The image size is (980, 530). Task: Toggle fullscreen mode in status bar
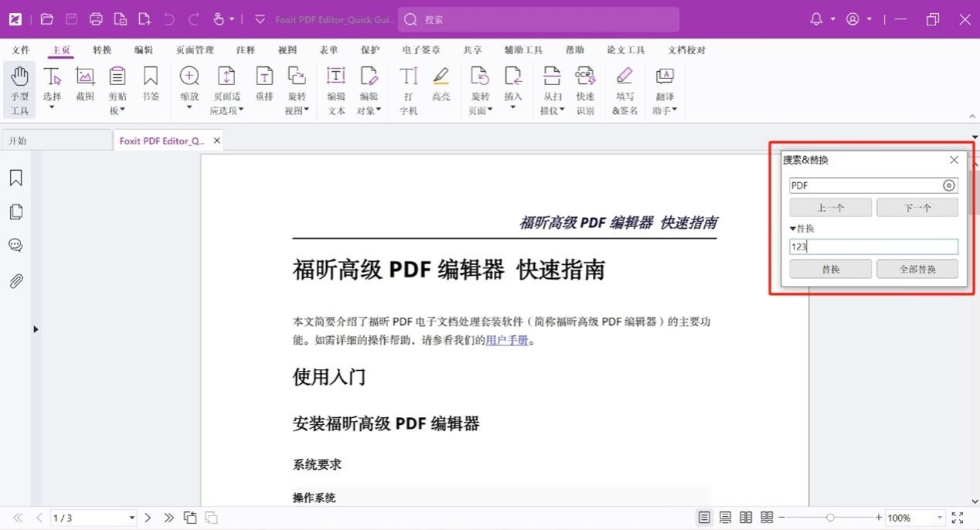tap(958, 518)
